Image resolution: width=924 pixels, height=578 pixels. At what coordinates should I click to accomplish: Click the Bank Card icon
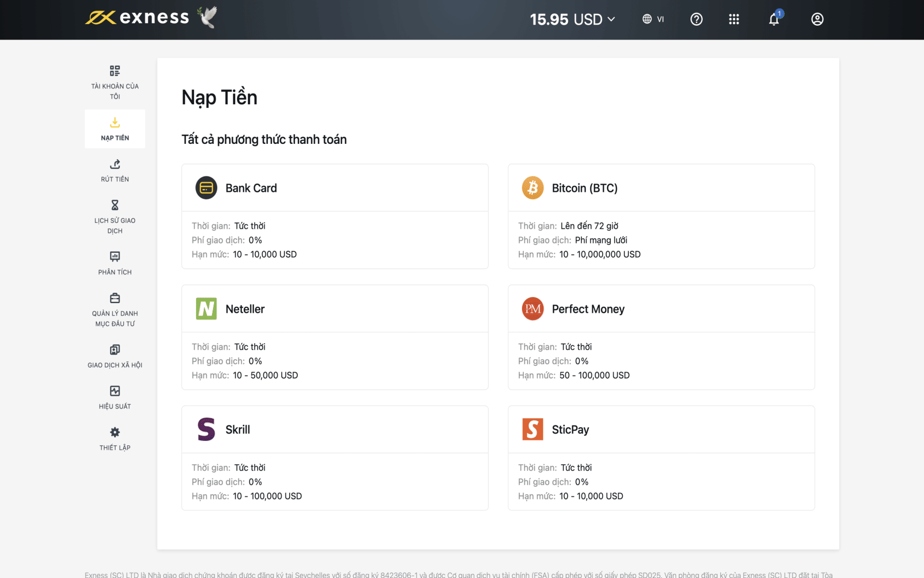click(x=206, y=188)
